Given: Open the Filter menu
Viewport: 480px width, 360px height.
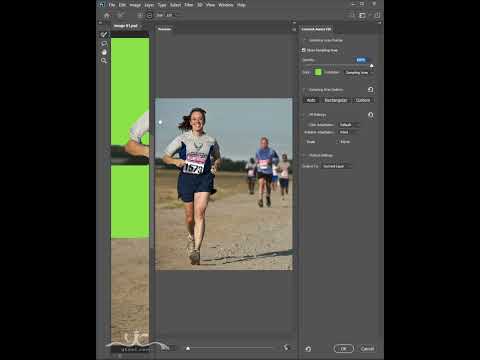Looking at the screenshot, I should [189, 5].
